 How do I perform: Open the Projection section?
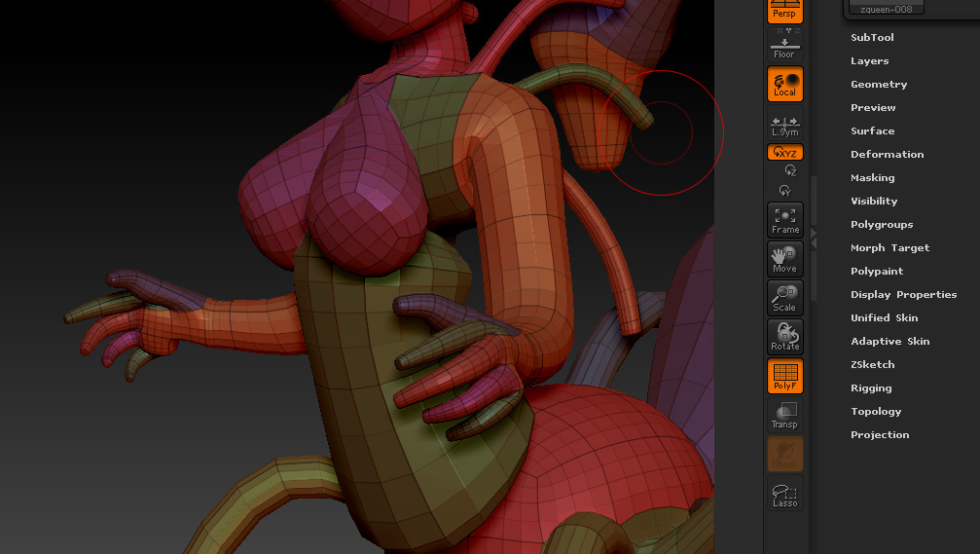(x=880, y=435)
